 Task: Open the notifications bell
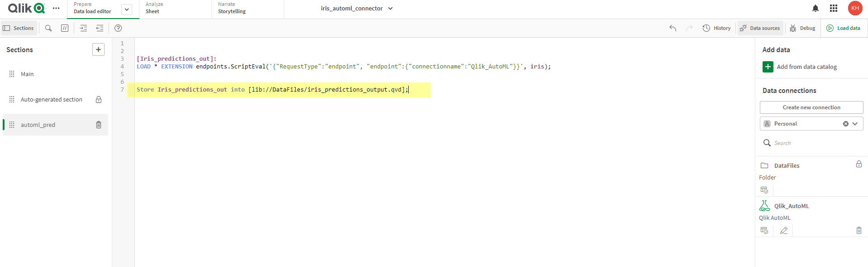click(816, 8)
